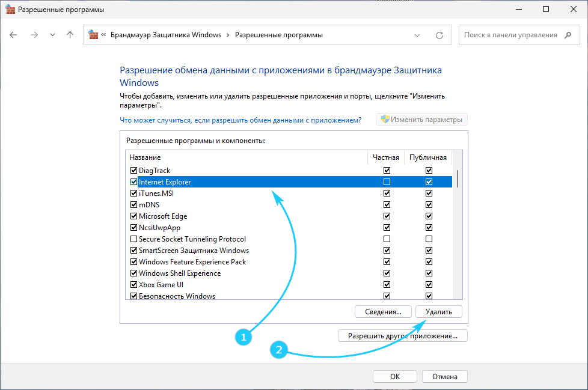This screenshot has width=588, height=390.
Task: Click the forward navigation arrow
Action: pyautogui.click(x=34, y=35)
